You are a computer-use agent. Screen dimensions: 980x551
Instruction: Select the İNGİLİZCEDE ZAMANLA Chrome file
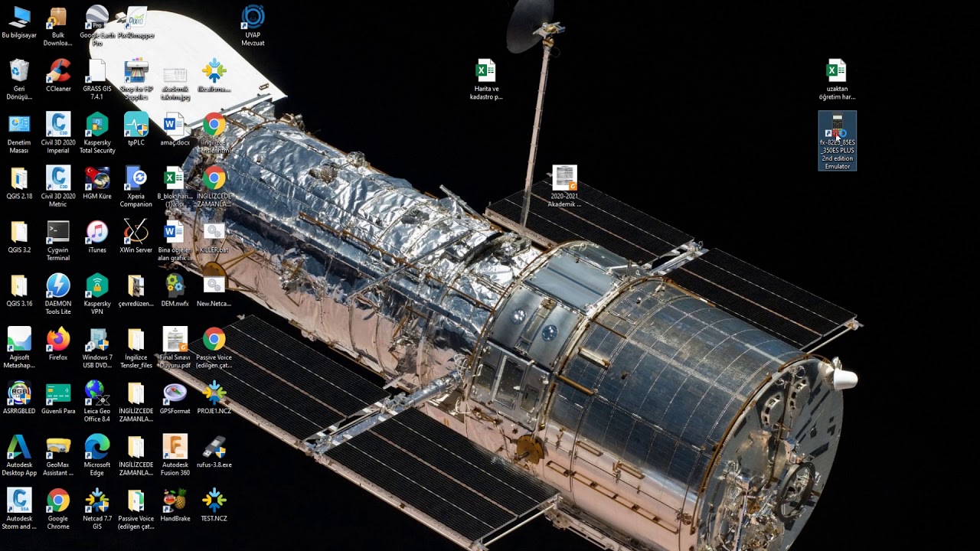tap(214, 187)
